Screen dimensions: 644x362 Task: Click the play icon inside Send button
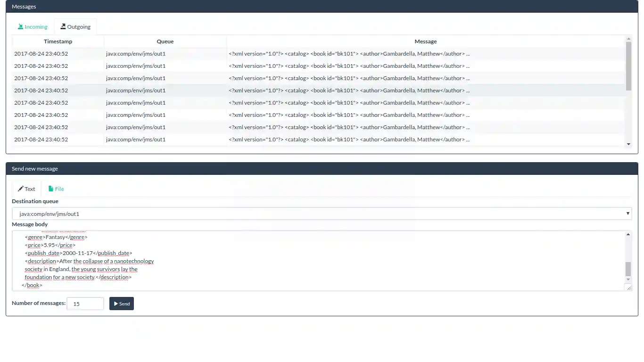pyautogui.click(x=116, y=304)
